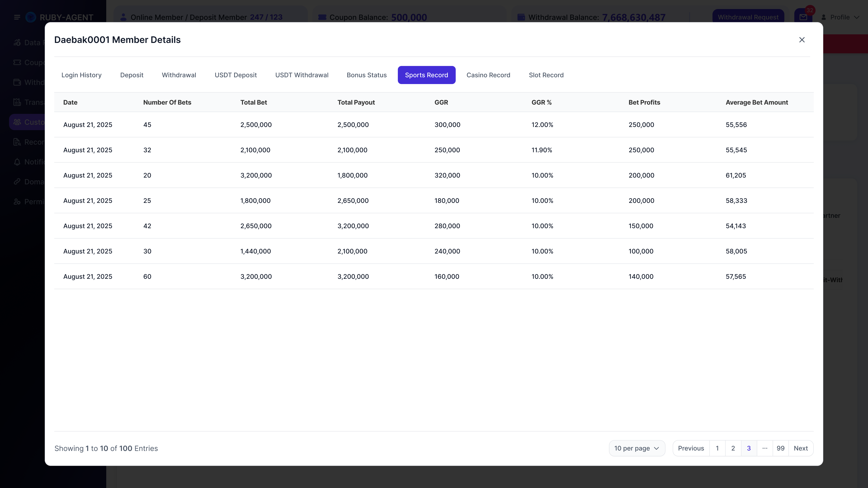868x488 pixels.
Task: Open the Login History tab
Action: (x=81, y=75)
